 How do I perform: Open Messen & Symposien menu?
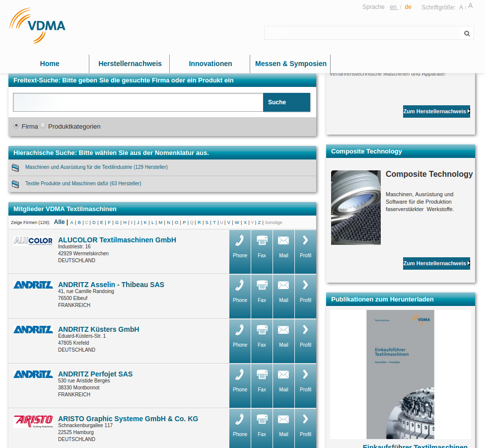click(291, 64)
